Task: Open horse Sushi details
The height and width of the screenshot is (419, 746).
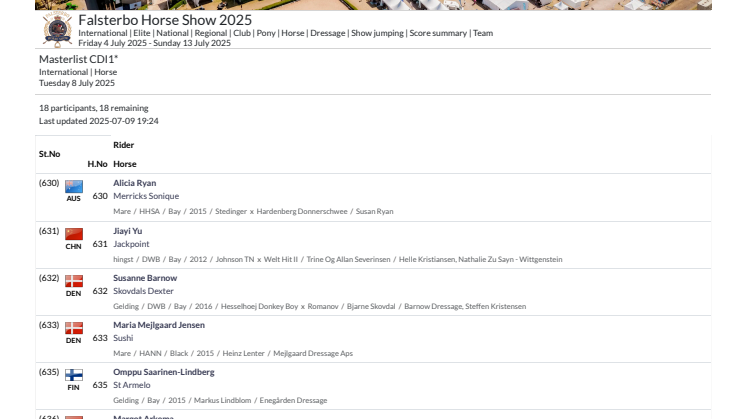Action: click(123, 338)
